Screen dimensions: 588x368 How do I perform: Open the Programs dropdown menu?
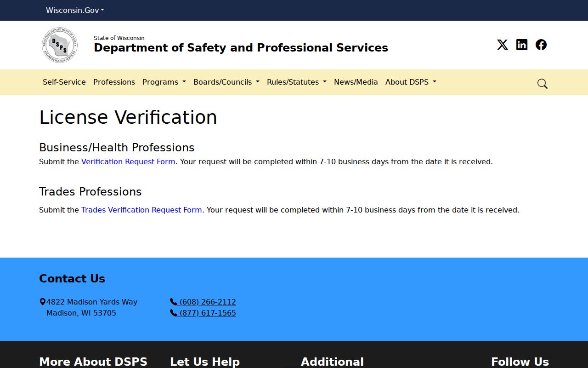(164, 82)
